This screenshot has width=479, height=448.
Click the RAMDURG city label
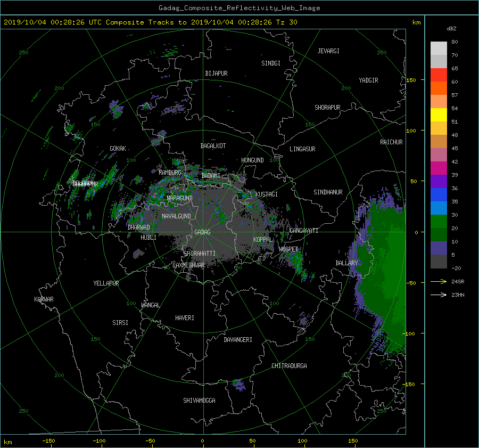pyautogui.click(x=170, y=173)
